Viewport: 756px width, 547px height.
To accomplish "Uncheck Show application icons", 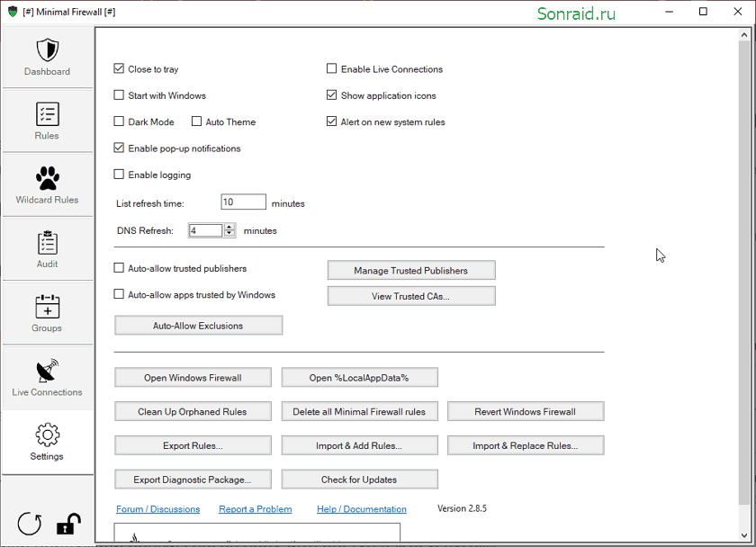I will (x=331, y=95).
